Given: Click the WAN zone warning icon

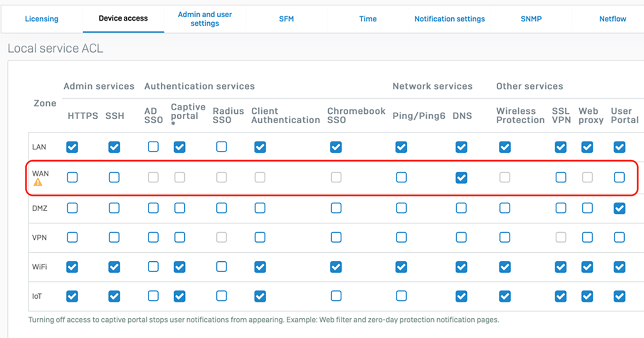Looking at the screenshot, I should (38, 182).
